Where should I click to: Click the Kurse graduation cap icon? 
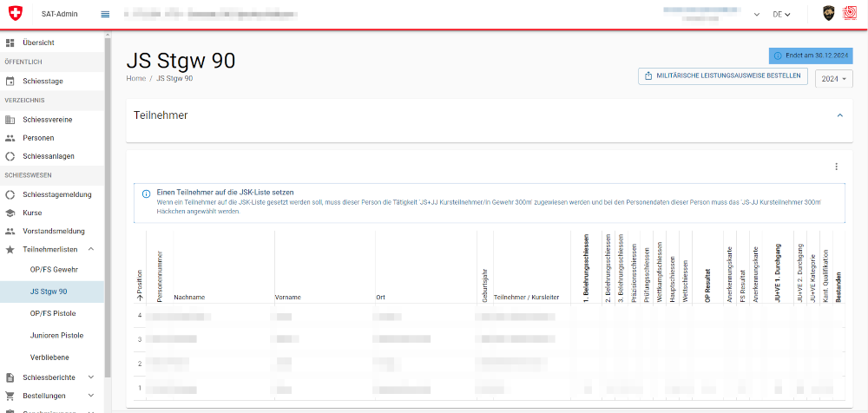click(x=10, y=213)
